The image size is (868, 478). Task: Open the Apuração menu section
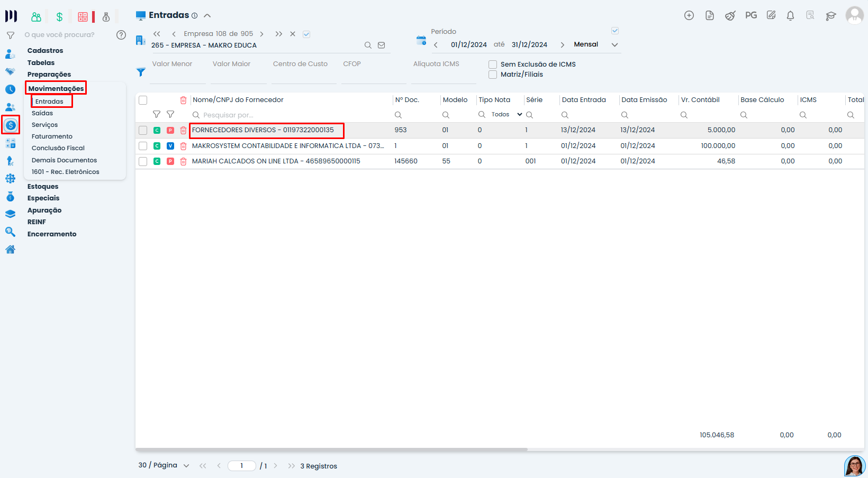pyautogui.click(x=44, y=210)
